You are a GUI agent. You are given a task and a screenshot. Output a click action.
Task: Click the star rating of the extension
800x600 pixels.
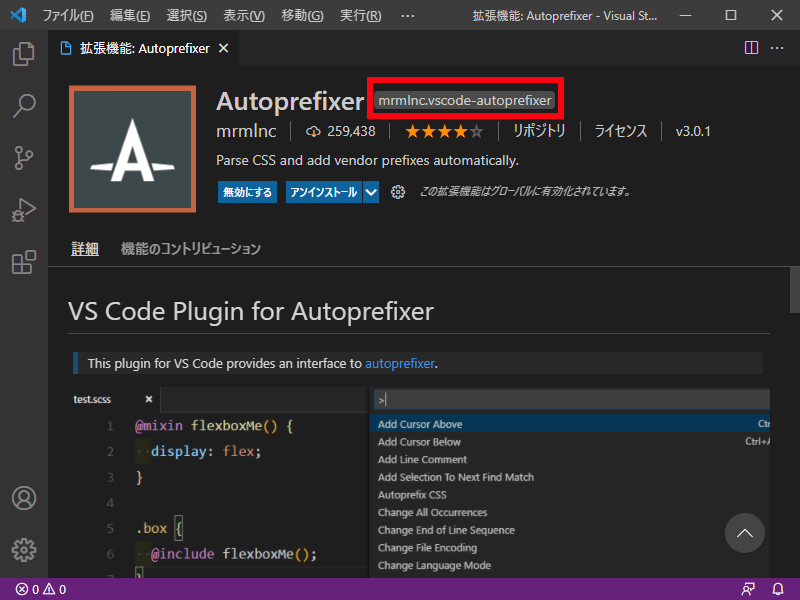pyautogui.click(x=444, y=131)
